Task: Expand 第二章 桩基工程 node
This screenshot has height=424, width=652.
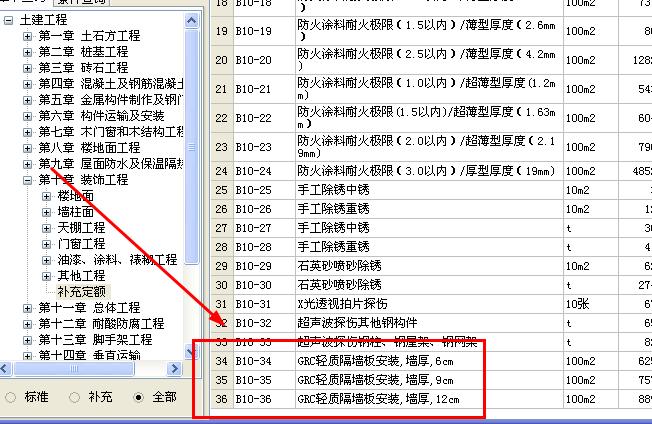Action: (x=27, y=52)
